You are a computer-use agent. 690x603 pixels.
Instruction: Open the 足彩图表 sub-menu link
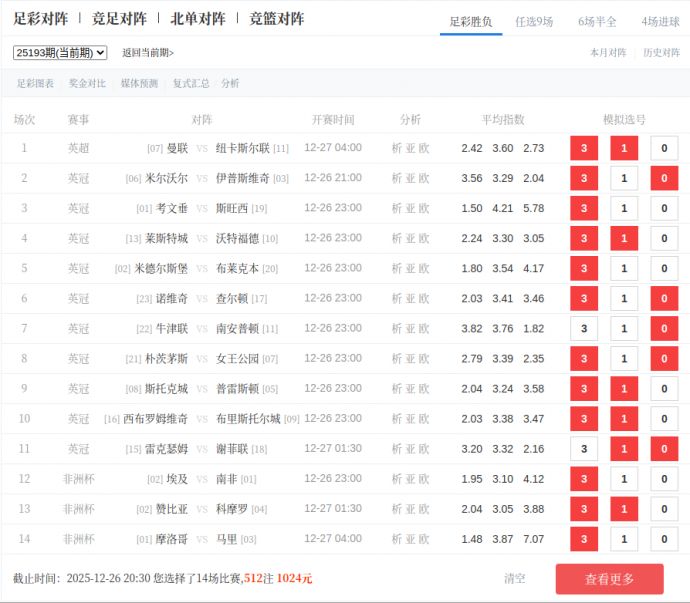[35, 84]
